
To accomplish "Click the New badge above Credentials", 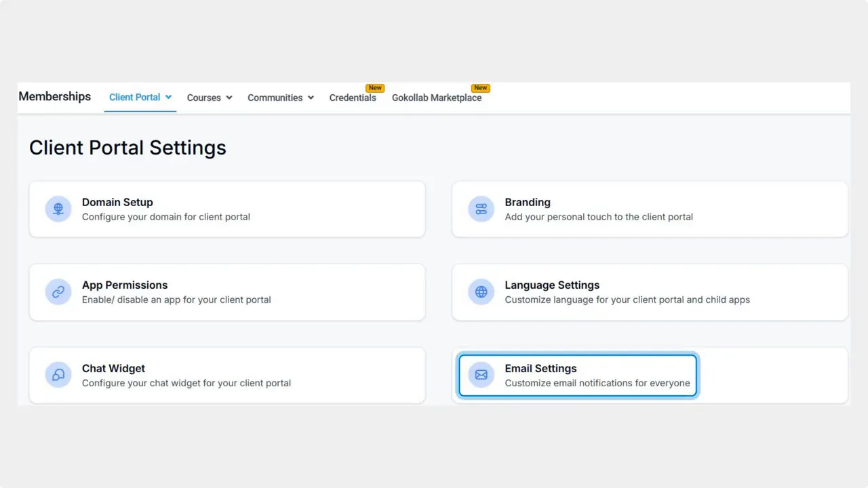I will click(x=375, y=87).
